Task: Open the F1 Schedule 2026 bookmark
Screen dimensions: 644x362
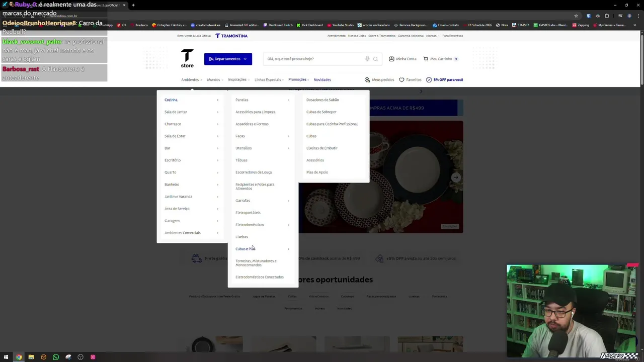Action: pyautogui.click(x=477, y=25)
